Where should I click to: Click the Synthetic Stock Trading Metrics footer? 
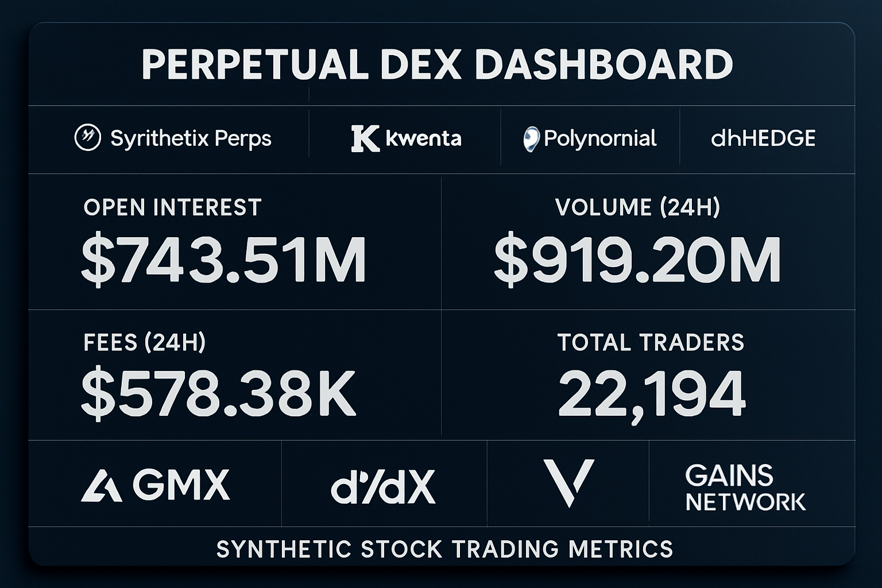click(444, 549)
